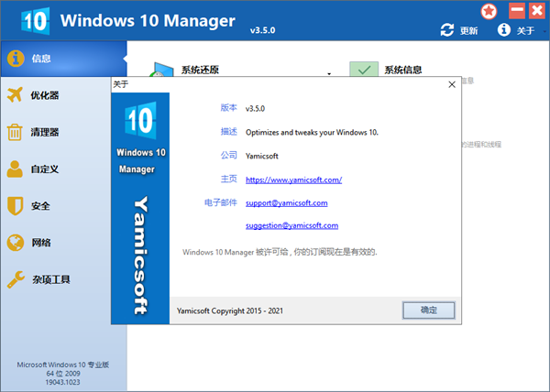This screenshot has width=550, height=392.
Task: Close the 关于 dialog
Action: (x=451, y=84)
